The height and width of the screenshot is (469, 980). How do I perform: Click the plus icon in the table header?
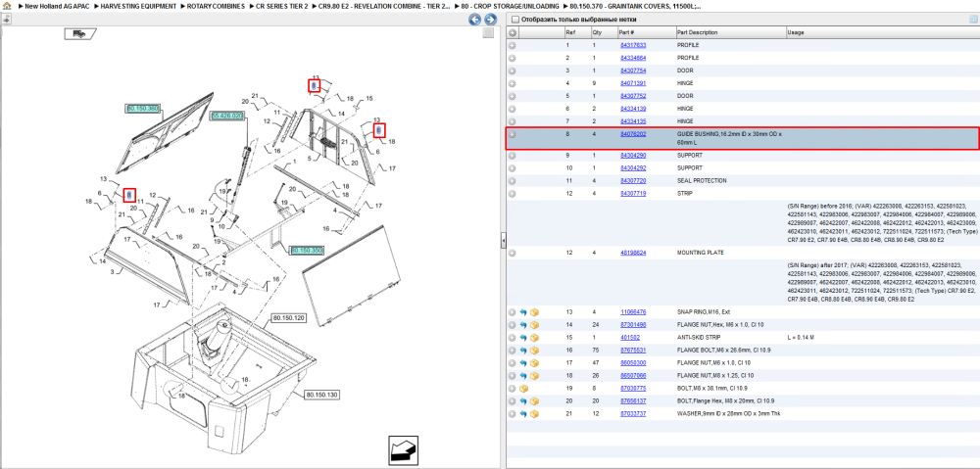point(512,32)
